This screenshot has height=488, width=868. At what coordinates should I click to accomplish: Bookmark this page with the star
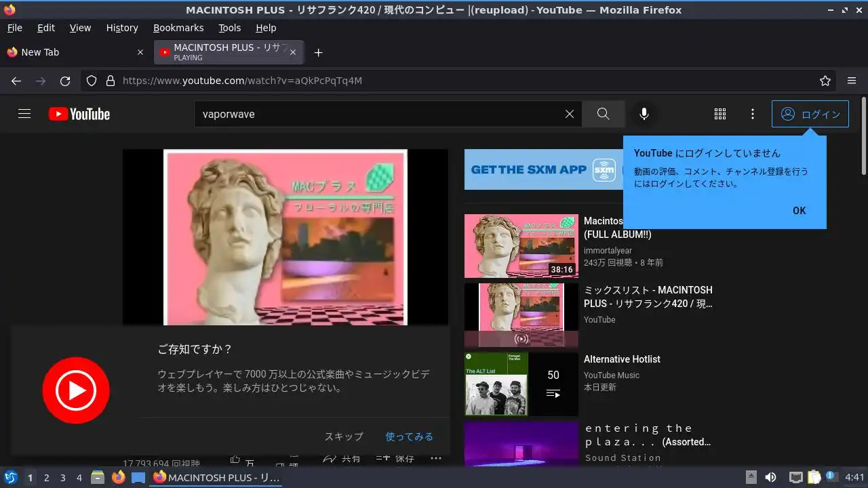pyautogui.click(x=825, y=81)
